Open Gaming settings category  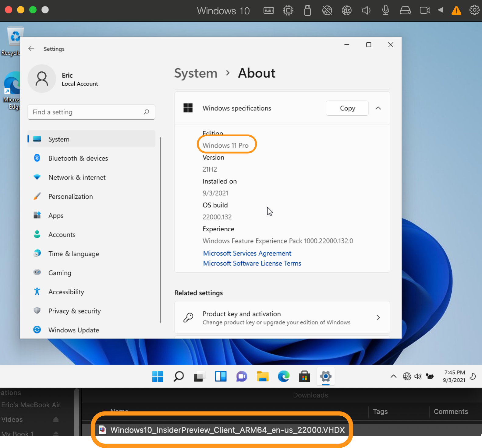click(91, 273)
